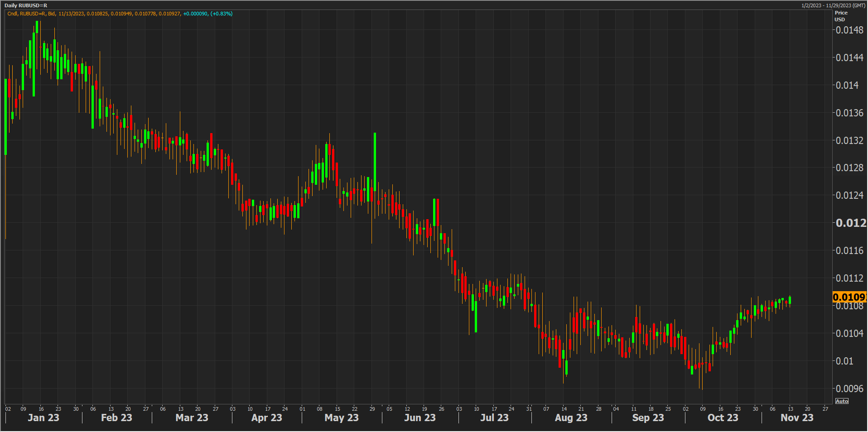This screenshot has height=432, width=868.
Task: Click the Jan 23 month label
Action: [43, 418]
